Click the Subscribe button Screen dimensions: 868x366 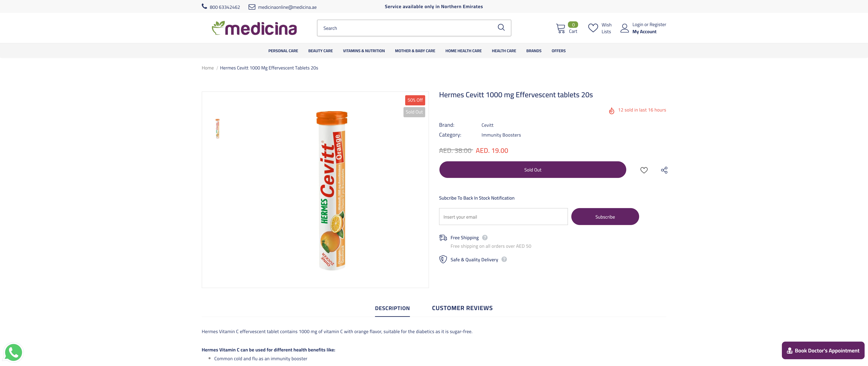(605, 217)
